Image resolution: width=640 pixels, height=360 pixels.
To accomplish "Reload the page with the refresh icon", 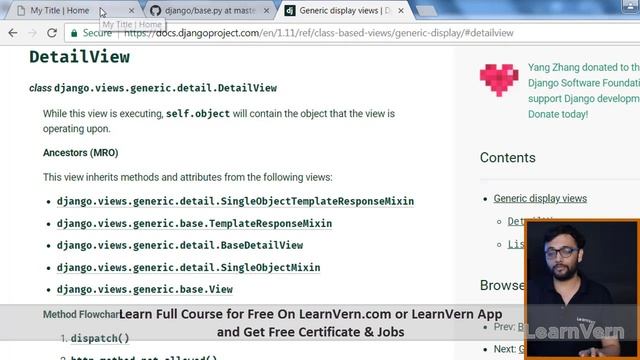I will [x=51, y=33].
